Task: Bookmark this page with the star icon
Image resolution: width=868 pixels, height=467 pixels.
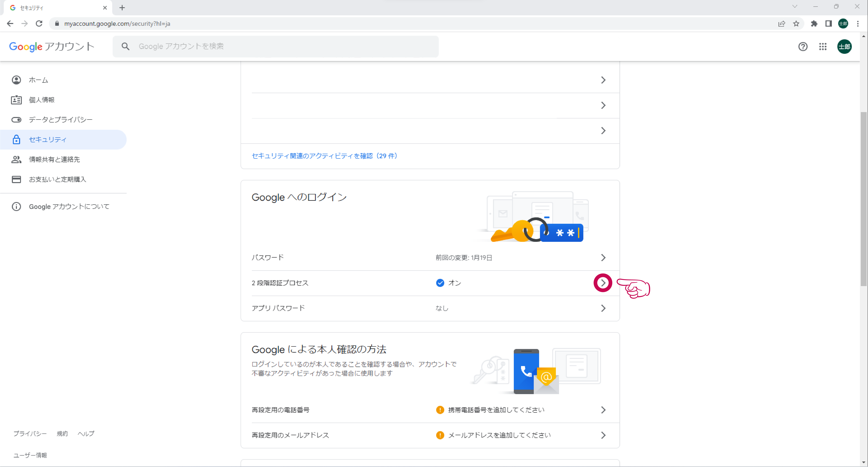Action: click(796, 24)
